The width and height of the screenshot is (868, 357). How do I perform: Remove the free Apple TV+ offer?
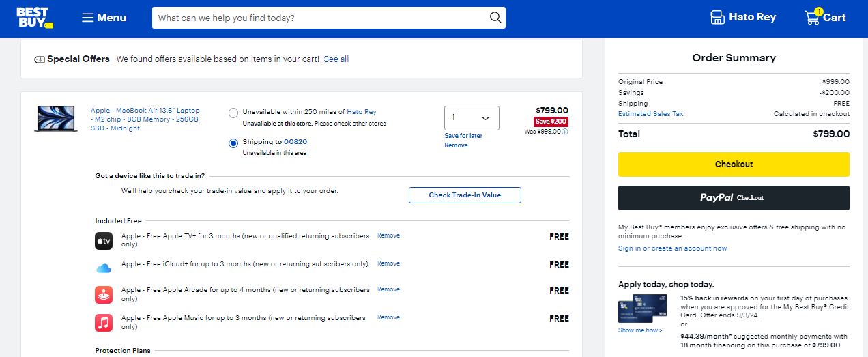coord(388,235)
